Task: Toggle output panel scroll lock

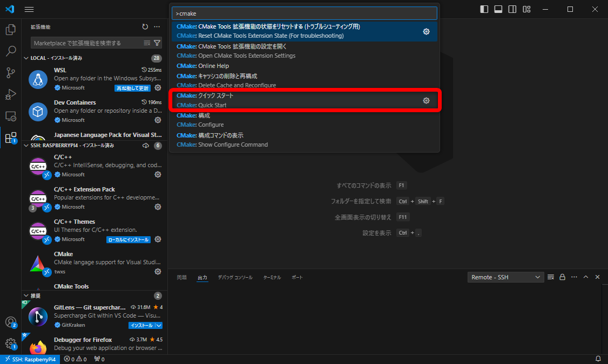Action: click(562, 277)
